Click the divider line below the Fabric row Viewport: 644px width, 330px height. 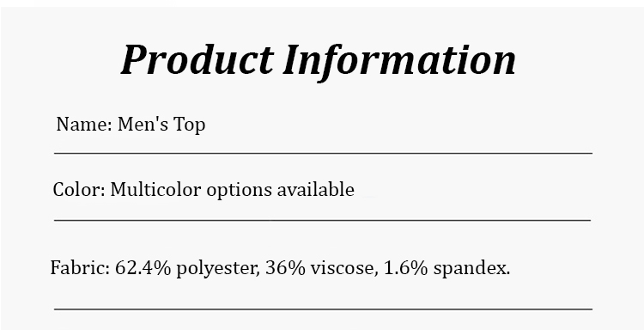(x=323, y=309)
